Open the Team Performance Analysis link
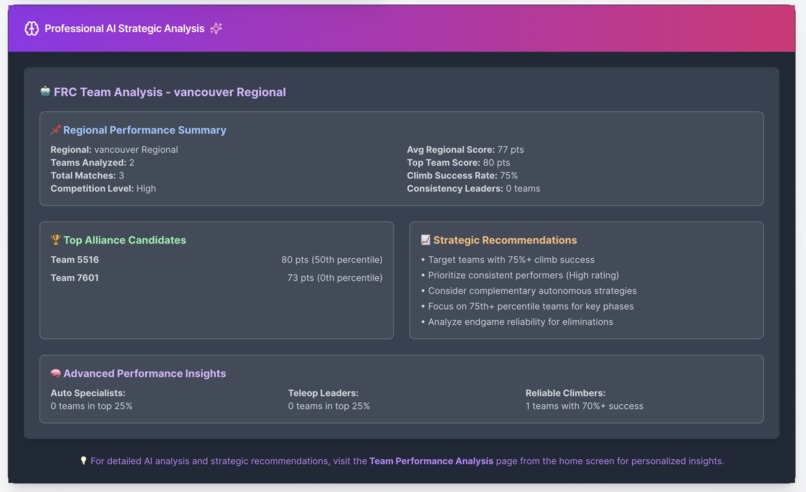Image resolution: width=806 pixels, height=492 pixels. click(x=431, y=461)
